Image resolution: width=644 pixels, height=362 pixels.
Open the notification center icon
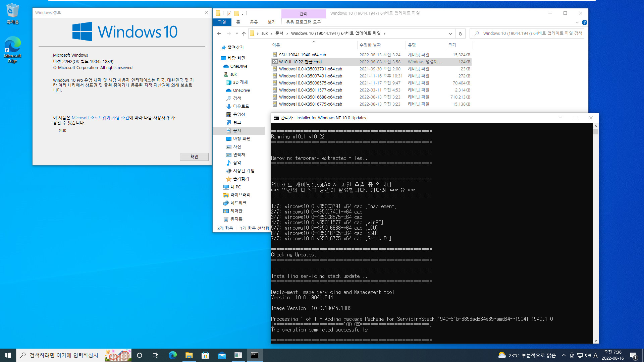633,355
